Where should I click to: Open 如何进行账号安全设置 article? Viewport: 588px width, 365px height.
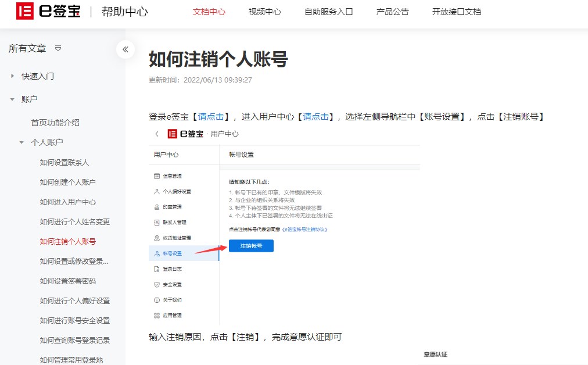74,321
